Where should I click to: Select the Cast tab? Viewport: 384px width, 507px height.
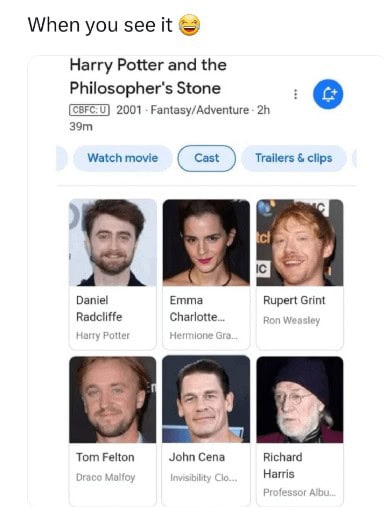click(x=207, y=158)
